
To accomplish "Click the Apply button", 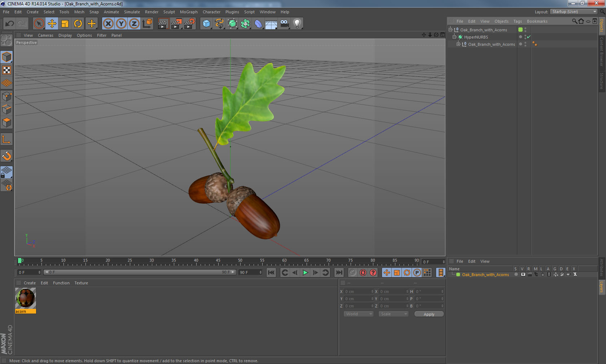I will coord(429,314).
